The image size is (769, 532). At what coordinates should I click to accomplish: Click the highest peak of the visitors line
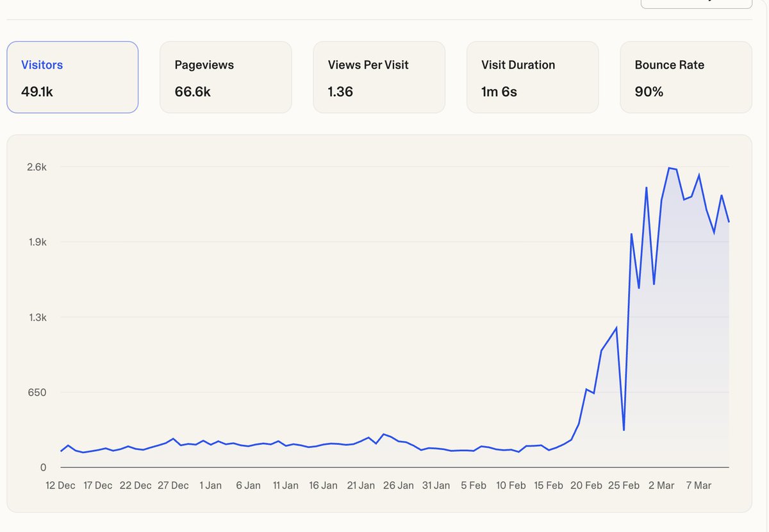[x=669, y=168]
